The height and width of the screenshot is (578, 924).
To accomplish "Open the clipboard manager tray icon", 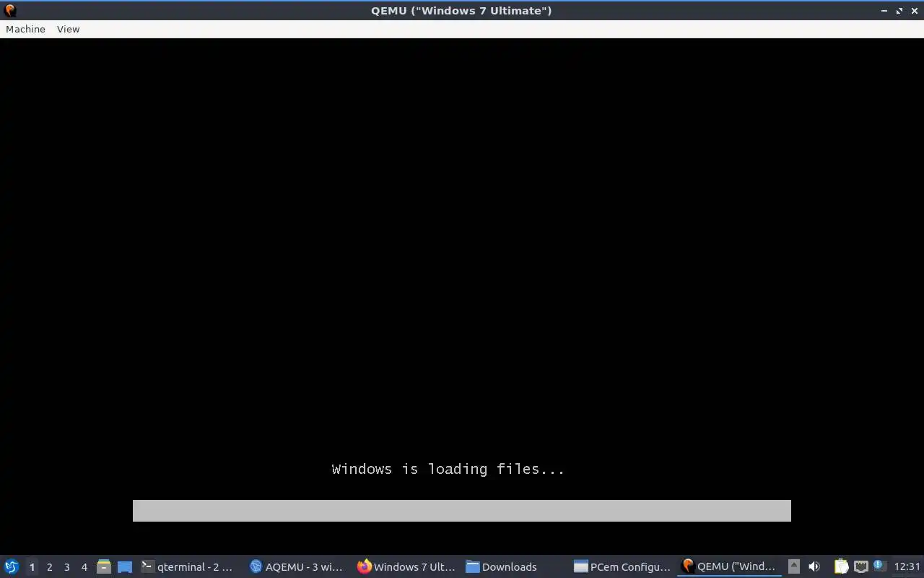I will coord(841,566).
